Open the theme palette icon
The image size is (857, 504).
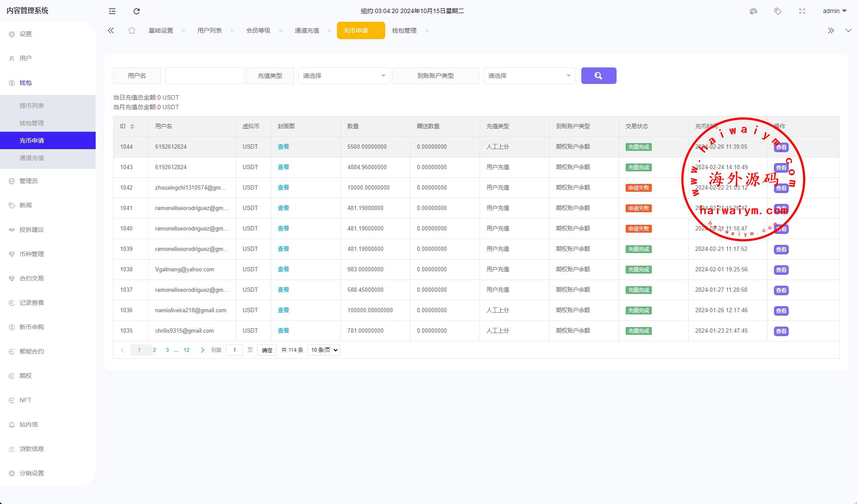click(754, 11)
